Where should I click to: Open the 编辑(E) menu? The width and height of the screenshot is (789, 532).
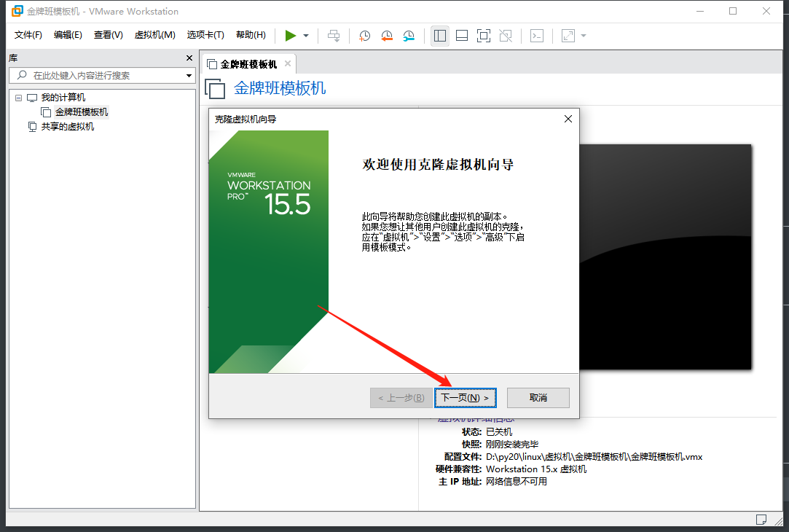coord(68,35)
